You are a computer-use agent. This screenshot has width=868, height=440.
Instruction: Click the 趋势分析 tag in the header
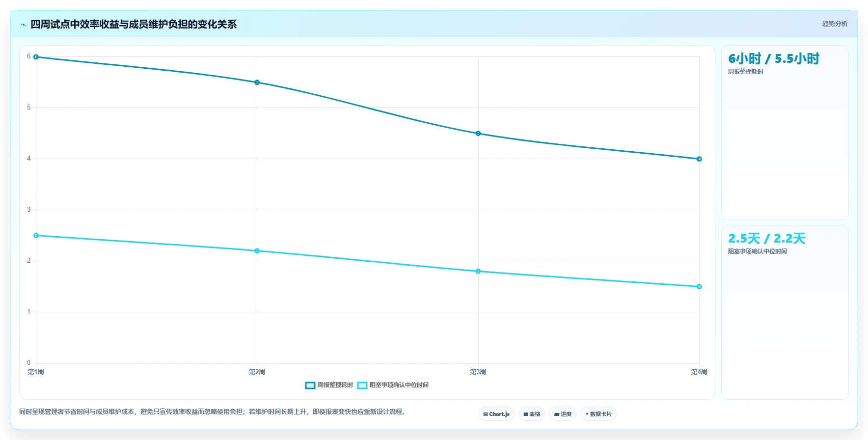point(835,24)
